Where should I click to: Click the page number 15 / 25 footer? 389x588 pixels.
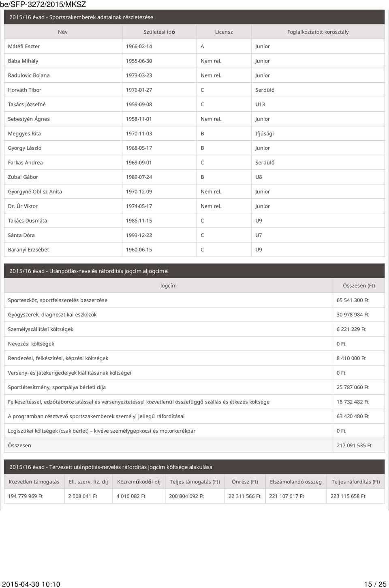pos(375,584)
